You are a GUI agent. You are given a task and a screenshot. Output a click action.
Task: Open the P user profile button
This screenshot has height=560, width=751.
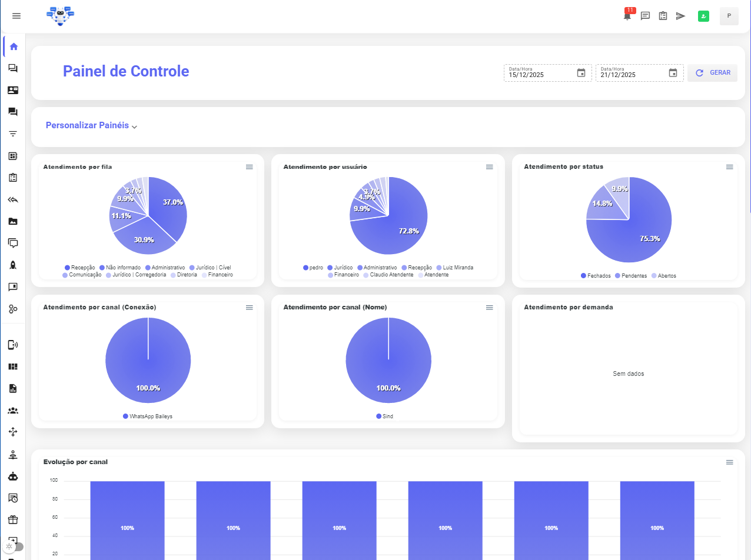point(729,16)
